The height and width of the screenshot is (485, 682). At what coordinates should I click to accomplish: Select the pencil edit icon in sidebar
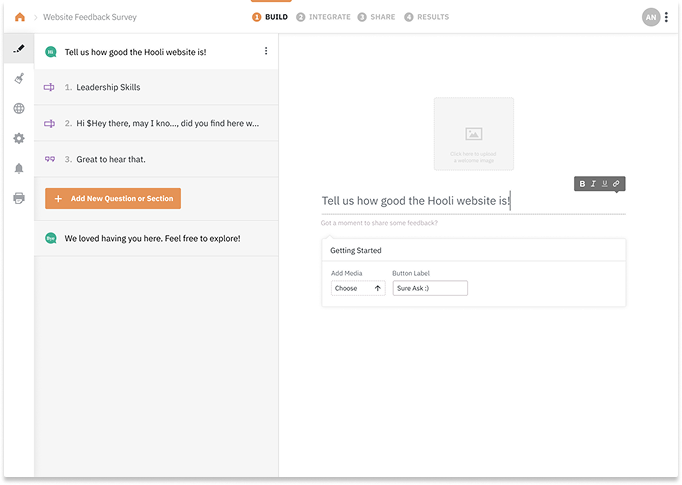[x=19, y=48]
